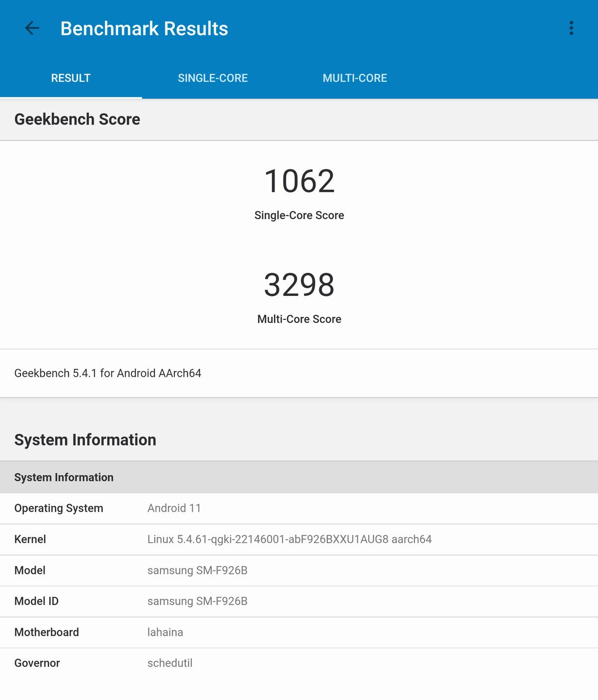The image size is (598, 700).
Task: Select the Model row label
Action: 30,570
